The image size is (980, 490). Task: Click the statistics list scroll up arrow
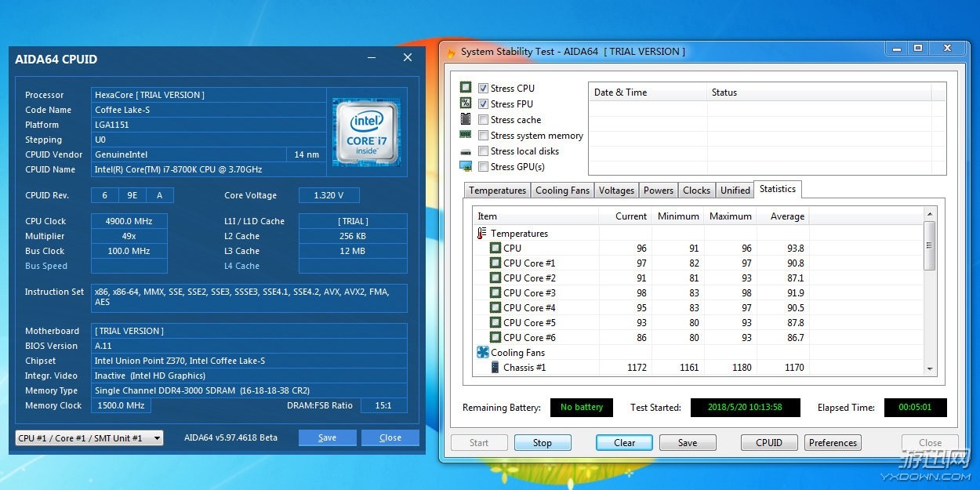pos(930,214)
